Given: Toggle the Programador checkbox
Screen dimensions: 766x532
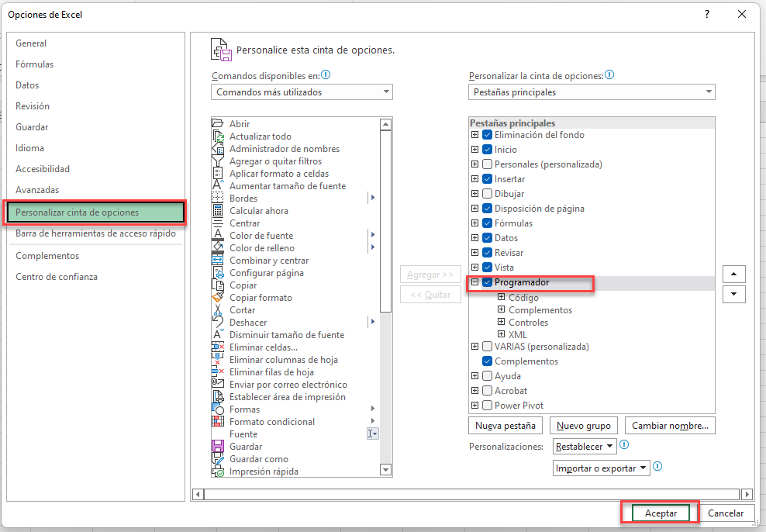Looking at the screenshot, I should pos(487,282).
